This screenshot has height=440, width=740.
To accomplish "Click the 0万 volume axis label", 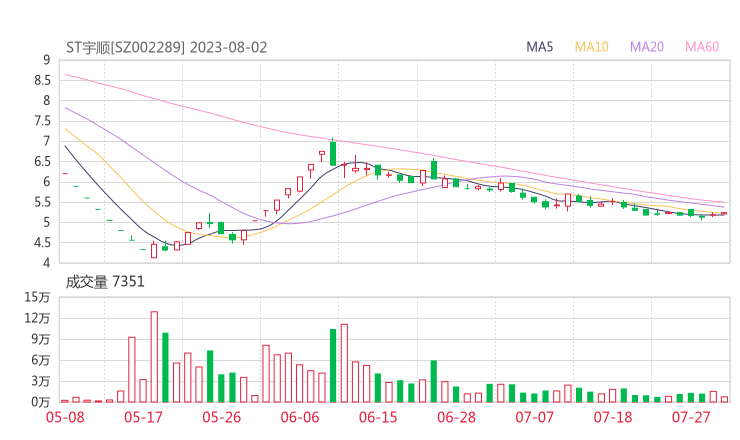I will click(x=38, y=402).
